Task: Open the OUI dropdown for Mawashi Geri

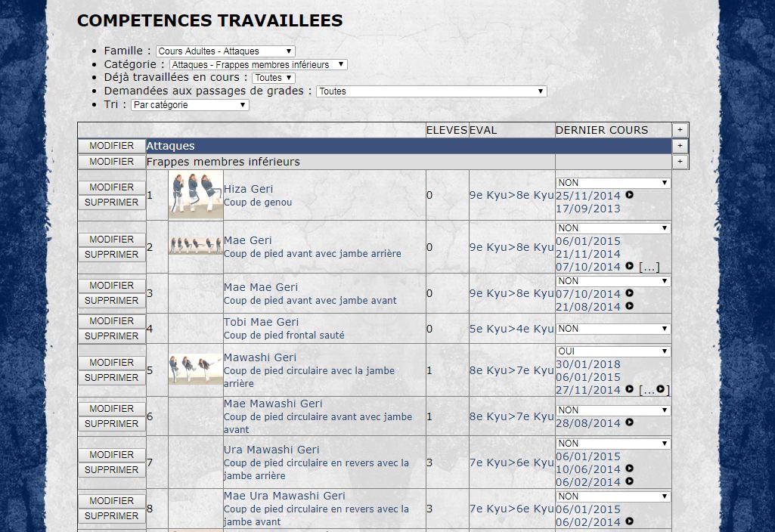Action: coord(613,351)
